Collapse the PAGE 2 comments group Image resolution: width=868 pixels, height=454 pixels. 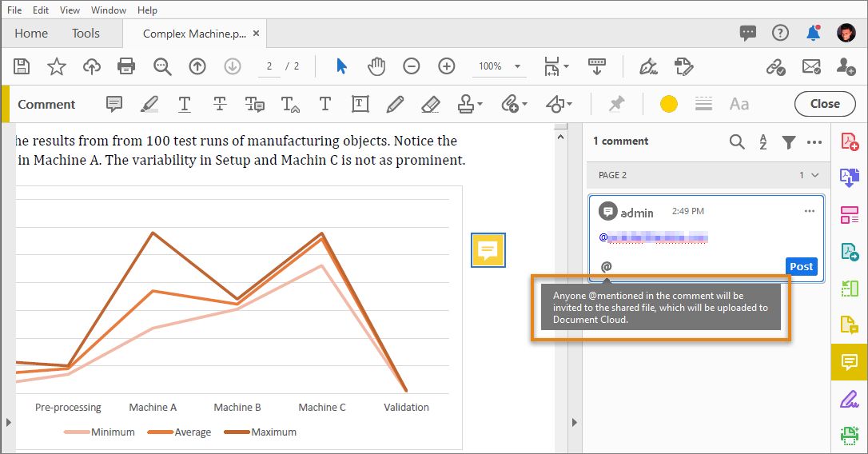pos(815,175)
